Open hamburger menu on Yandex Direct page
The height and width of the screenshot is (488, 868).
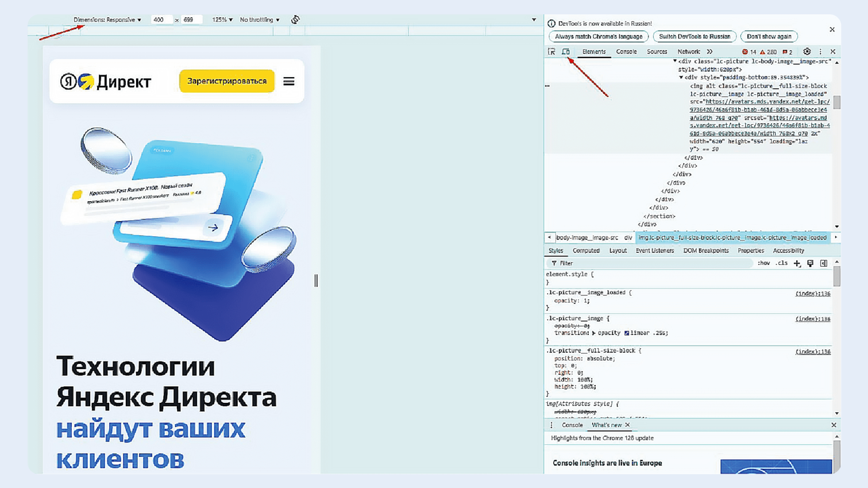coord(289,82)
